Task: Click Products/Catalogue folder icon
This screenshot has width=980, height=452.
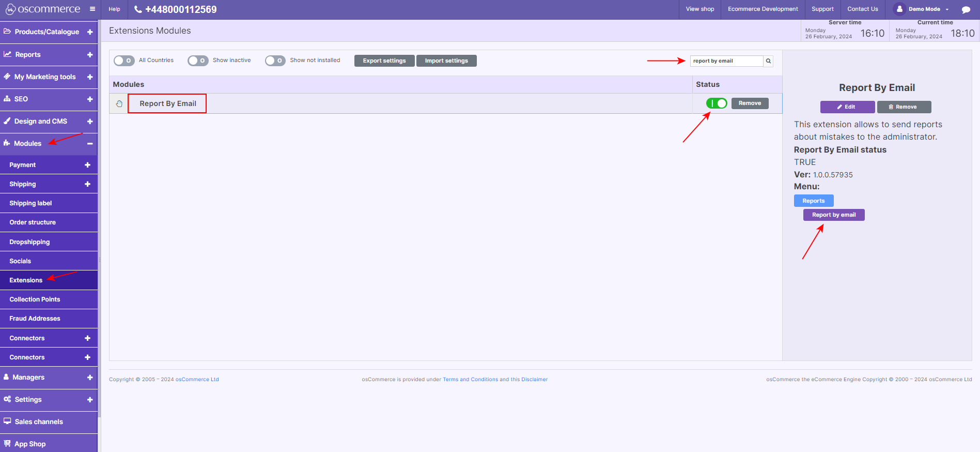Action: tap(7, 32)
